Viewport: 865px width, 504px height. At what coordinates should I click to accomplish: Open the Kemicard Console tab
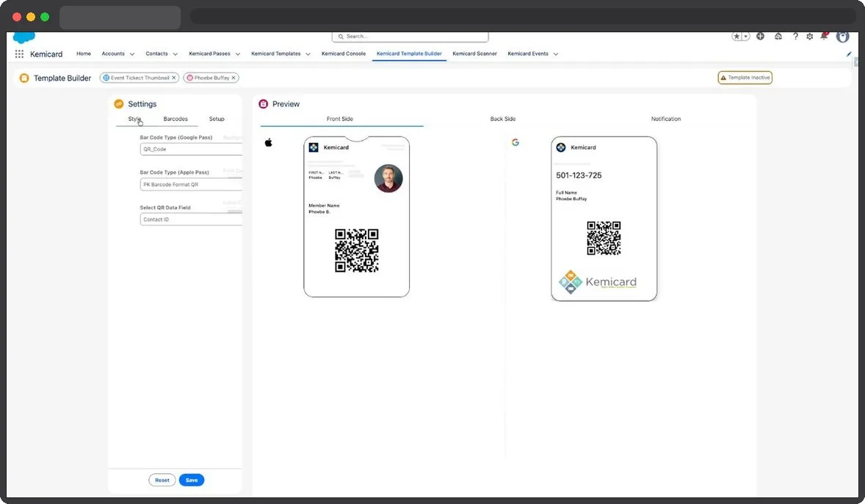[343, 54]
